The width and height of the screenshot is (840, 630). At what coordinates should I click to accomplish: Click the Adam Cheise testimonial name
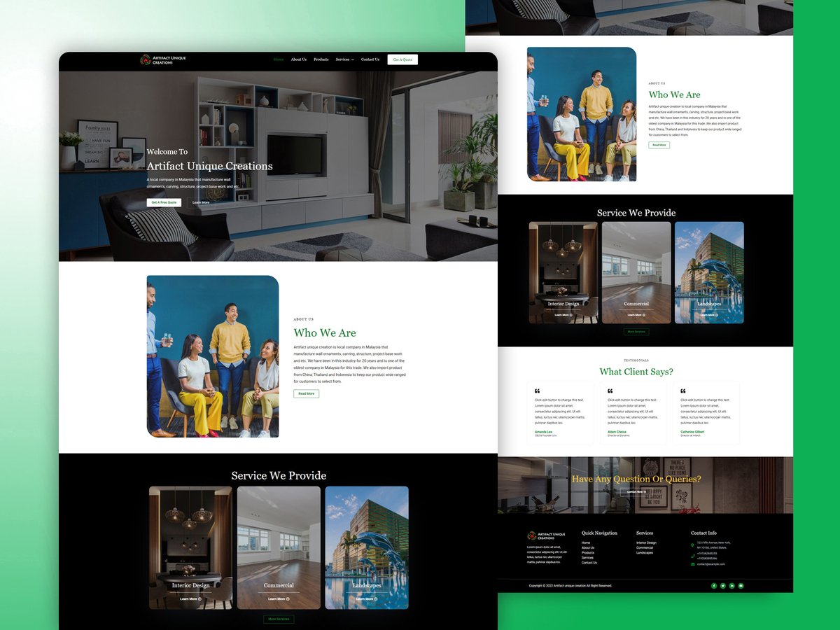pos(617,432)
